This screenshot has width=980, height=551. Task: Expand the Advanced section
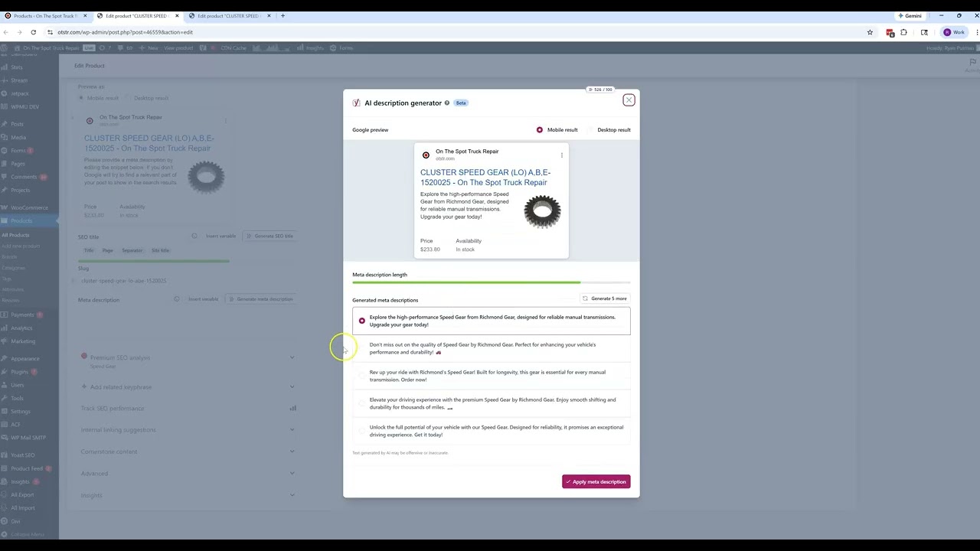187,473
